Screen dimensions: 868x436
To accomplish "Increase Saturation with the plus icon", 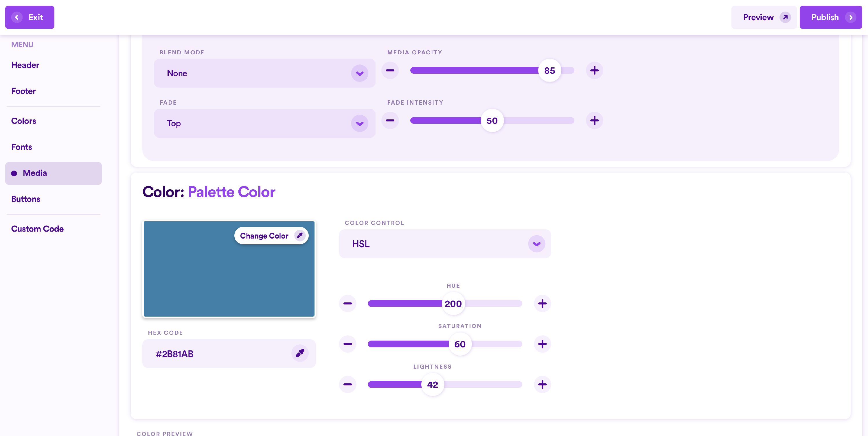I will pos(542,344).
